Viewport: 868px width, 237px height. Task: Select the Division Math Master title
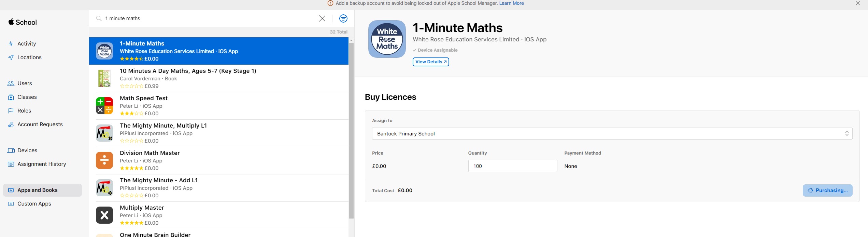pos(150,153)
